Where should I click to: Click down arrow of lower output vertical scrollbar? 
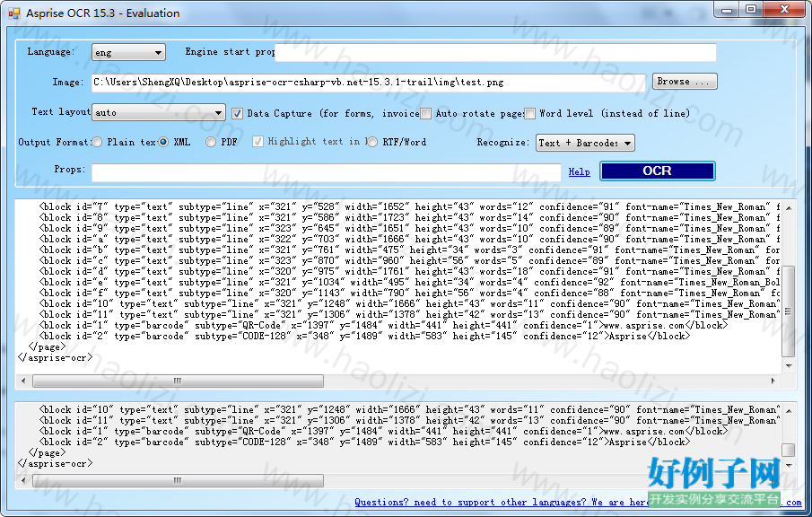788,465
